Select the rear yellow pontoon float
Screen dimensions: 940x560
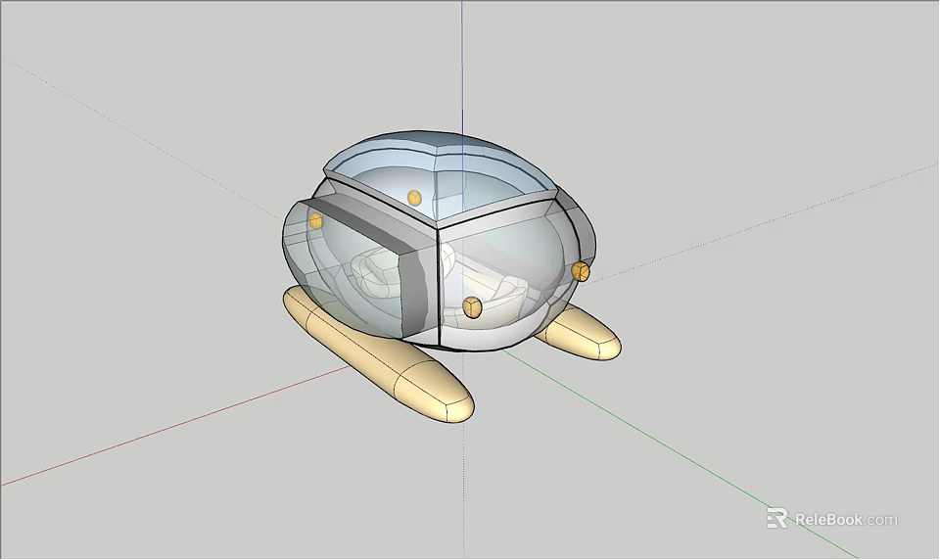tap(580, 333)
